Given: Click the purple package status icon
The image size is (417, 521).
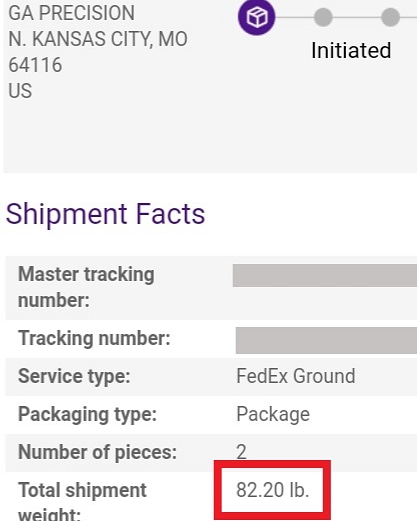Looking at the screenshot, I should point(256,17).
